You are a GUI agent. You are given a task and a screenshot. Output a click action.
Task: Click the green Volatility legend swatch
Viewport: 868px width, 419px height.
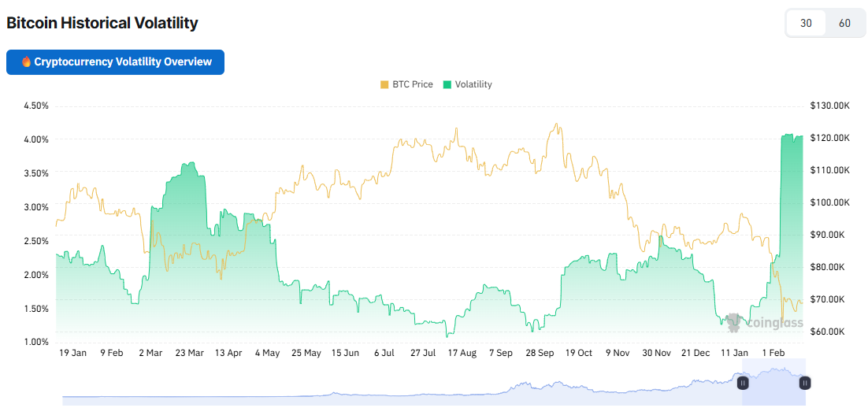(447, 84)
